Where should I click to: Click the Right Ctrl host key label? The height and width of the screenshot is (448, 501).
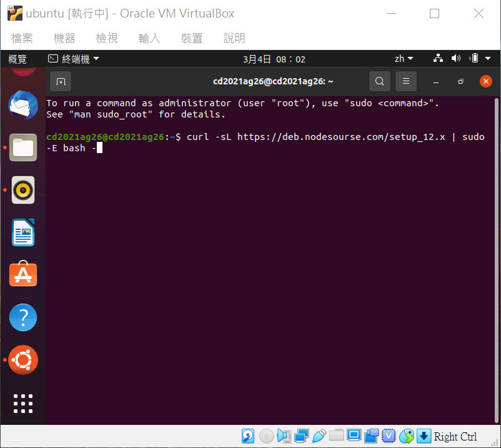455,437
